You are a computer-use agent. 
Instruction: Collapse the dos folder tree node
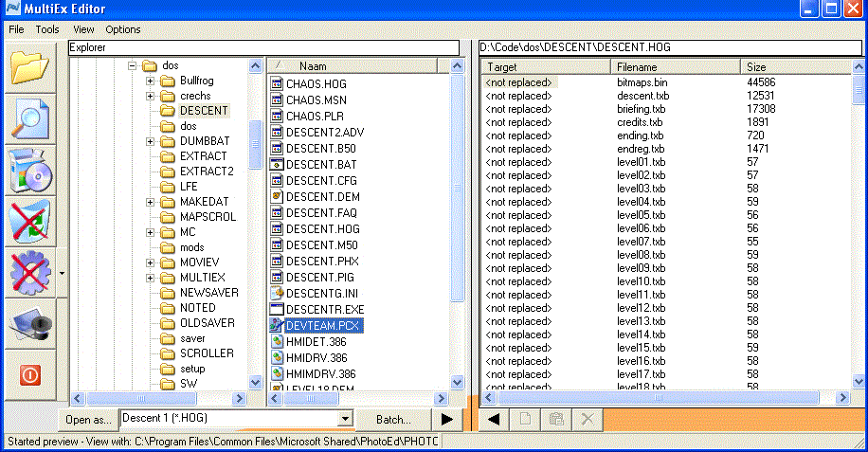point(132,65)
